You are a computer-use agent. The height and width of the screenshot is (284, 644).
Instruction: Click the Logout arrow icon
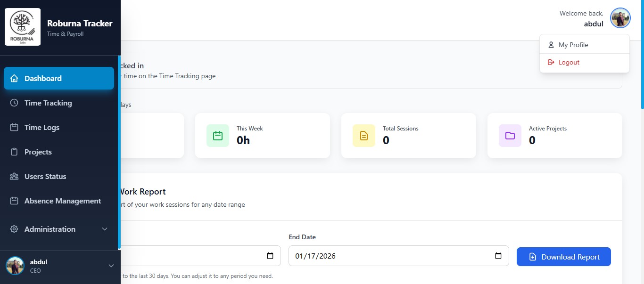[x=551, y=62]
